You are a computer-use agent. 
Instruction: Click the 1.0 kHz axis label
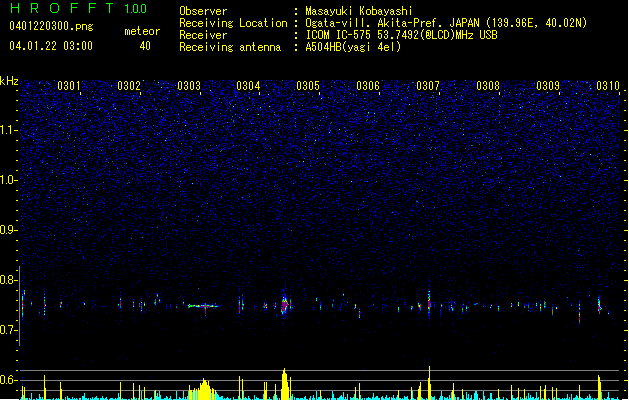click(x=8, y=180)
